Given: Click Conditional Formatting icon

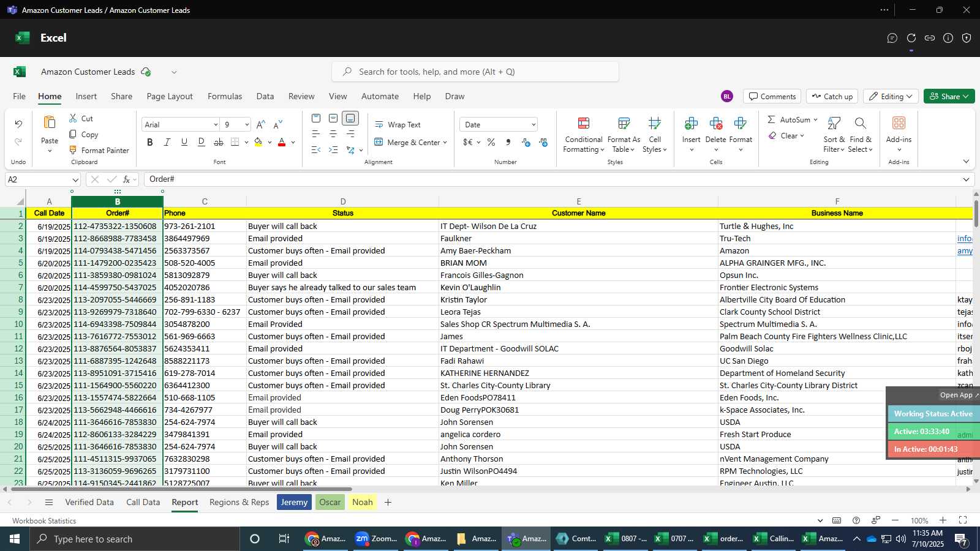Looking at the screenshot, I should pyautogui.click(x=584, y=124).
